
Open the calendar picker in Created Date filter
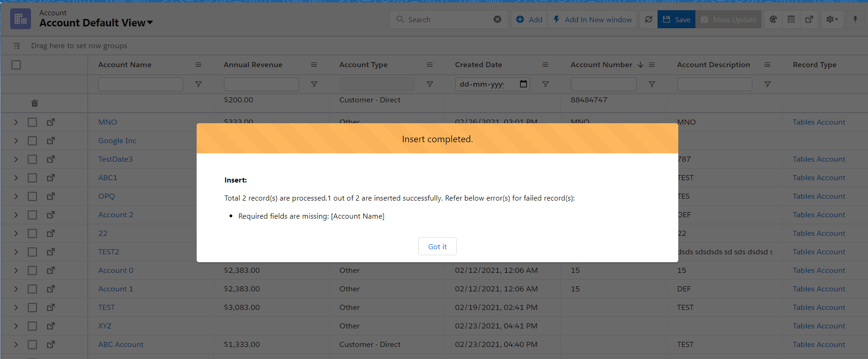tap(523, 84)
